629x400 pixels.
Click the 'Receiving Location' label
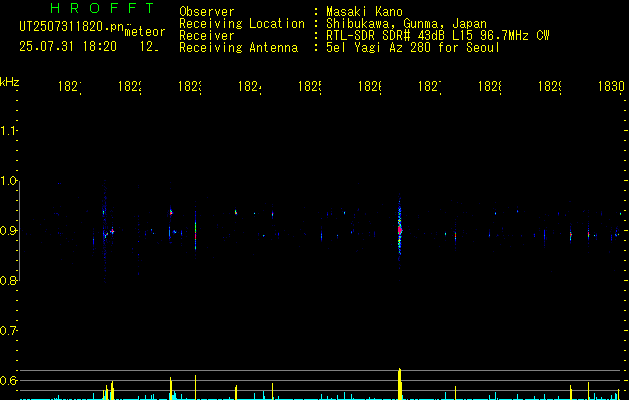242,24
